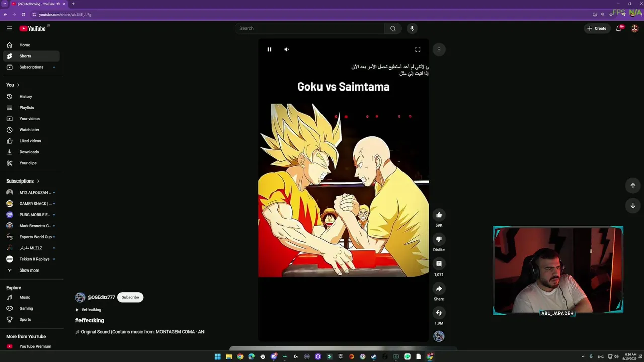Open Subscriptions in the sidebar

coord(31,67)
